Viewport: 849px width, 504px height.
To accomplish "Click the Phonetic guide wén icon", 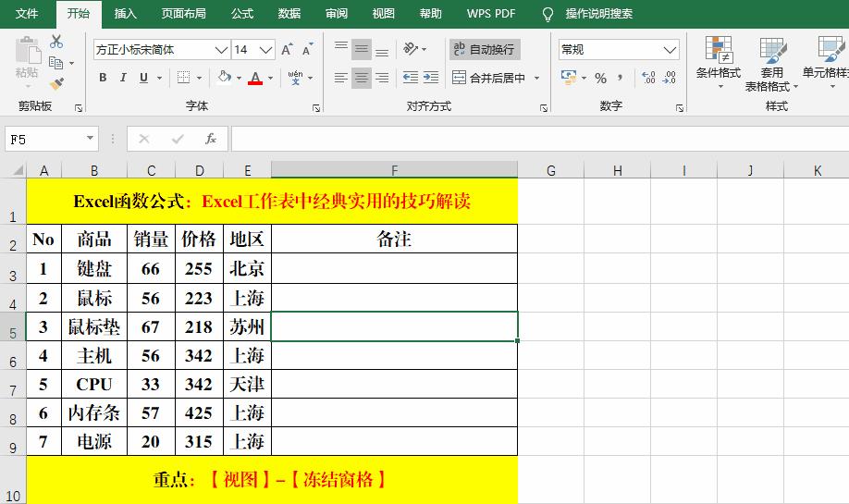I will 295,78.
